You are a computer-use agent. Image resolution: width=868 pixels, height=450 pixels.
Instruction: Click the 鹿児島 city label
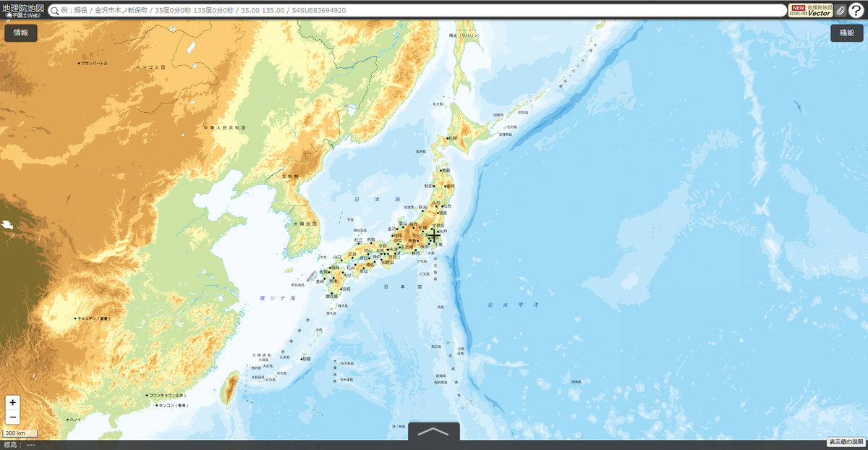[x=332, y=296]
